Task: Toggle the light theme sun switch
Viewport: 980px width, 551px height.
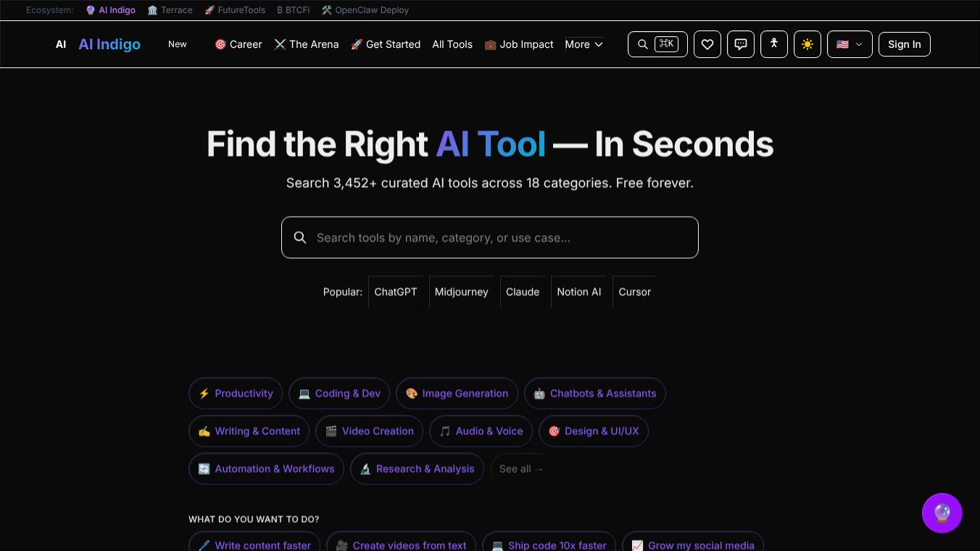Action: tap(807, 44)
